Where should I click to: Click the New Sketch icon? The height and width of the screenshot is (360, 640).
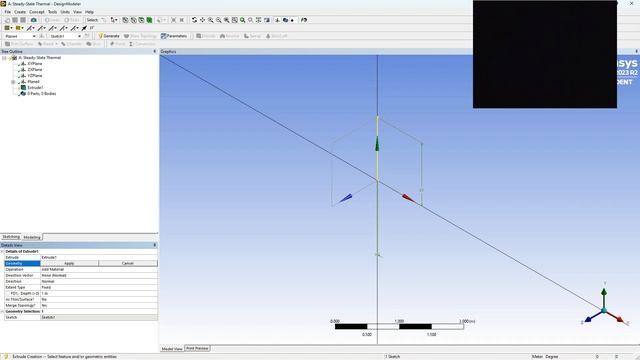click(87, 36)
